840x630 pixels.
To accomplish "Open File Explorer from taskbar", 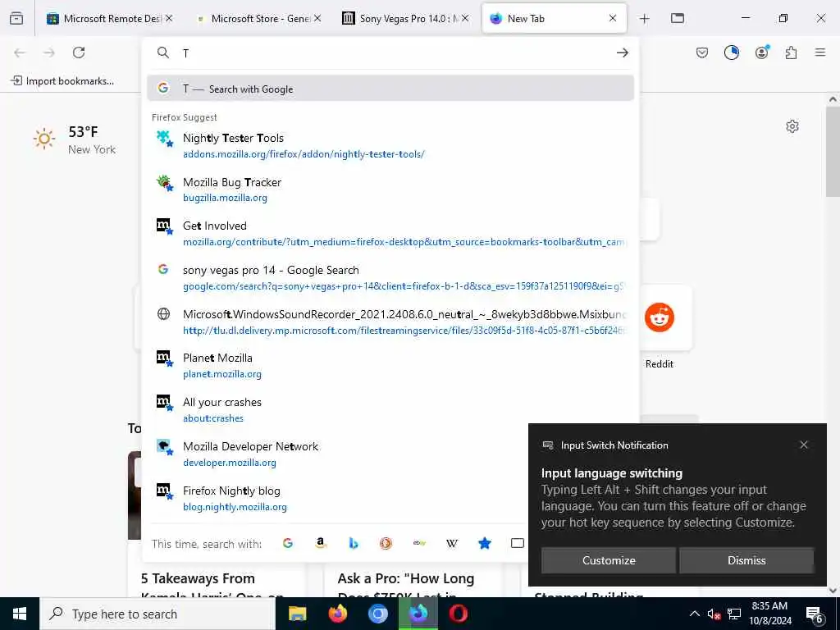I will click(x=297, y=614).
